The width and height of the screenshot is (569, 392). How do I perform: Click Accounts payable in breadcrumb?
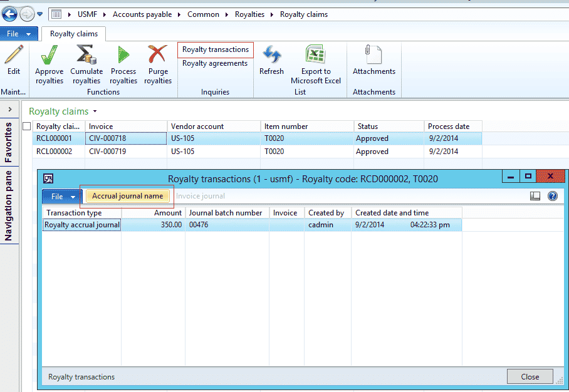[x=142, y=14]
